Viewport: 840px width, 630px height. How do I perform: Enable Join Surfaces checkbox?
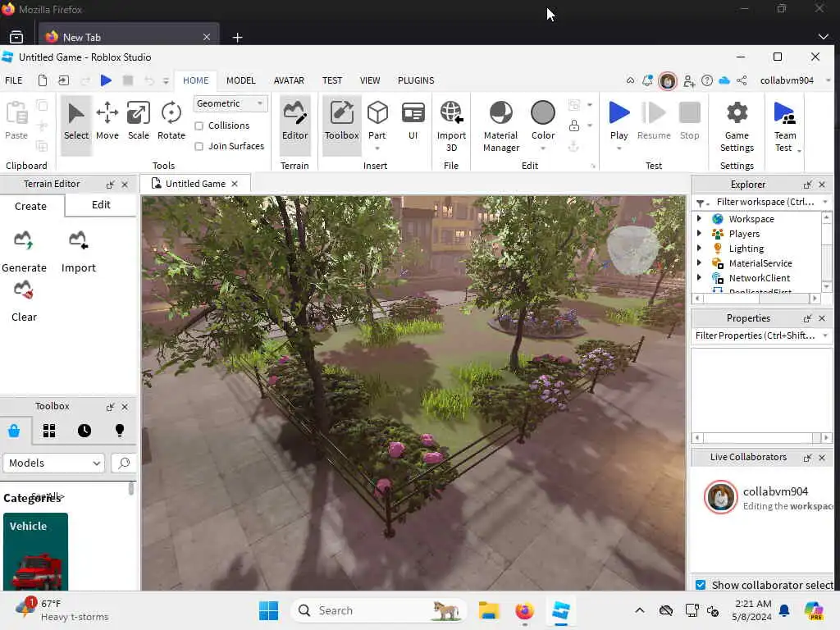(x=199, y=146)
